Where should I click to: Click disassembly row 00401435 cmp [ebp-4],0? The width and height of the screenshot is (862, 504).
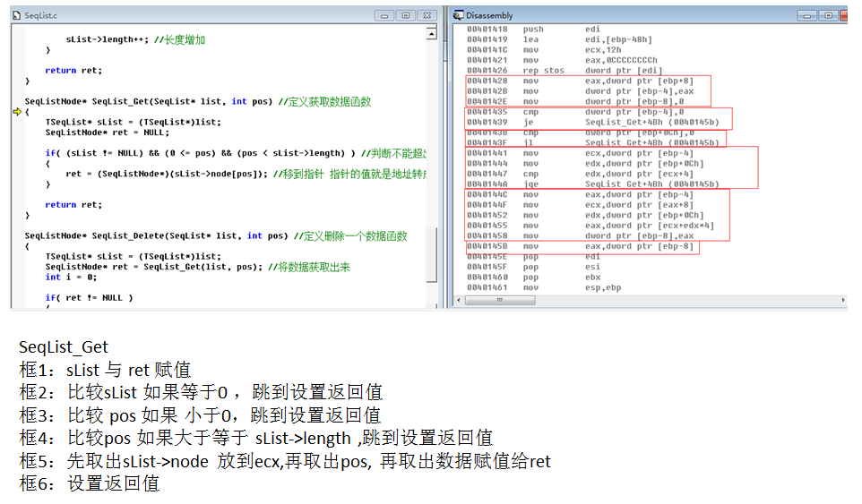[575, 112]
